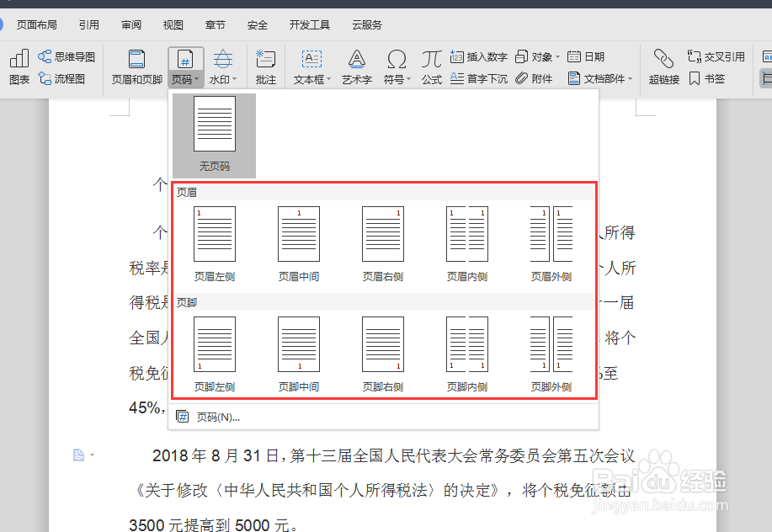Insert 日期 date
The height and width of the screenshot is (532, 772).
(586, 57)
